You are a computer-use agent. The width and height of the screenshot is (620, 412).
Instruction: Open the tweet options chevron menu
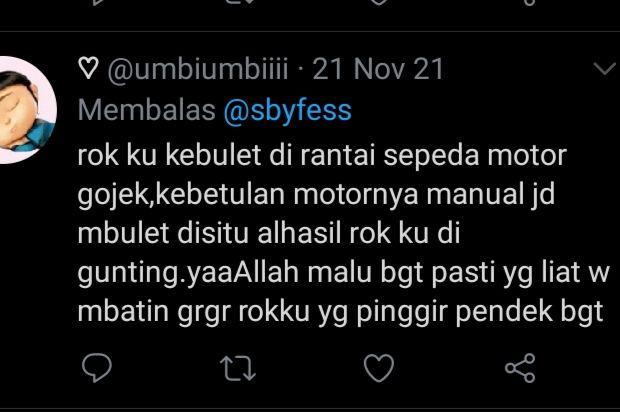605,68
